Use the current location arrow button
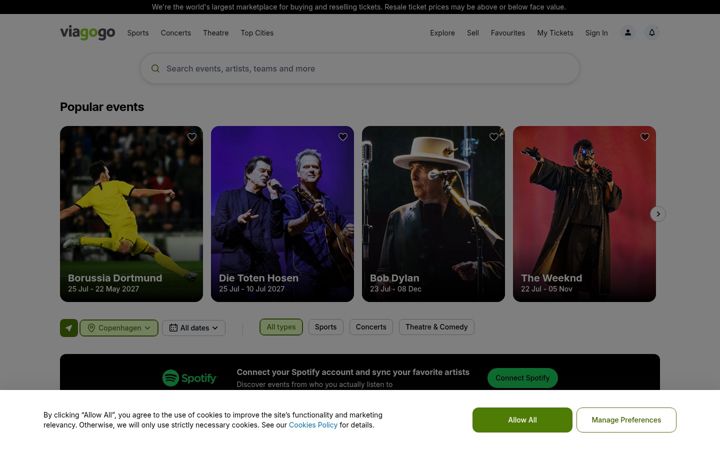Image resolution: width=720 pixels, height=450 pixels. click(x=69, y=328)
